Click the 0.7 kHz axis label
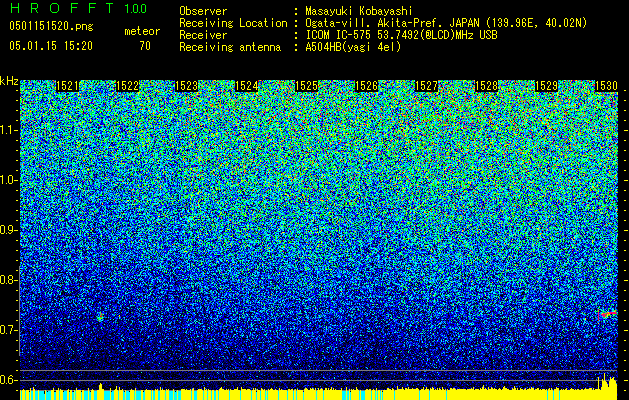The width and height of the screenshot is (629, 400). click(9, 330)
